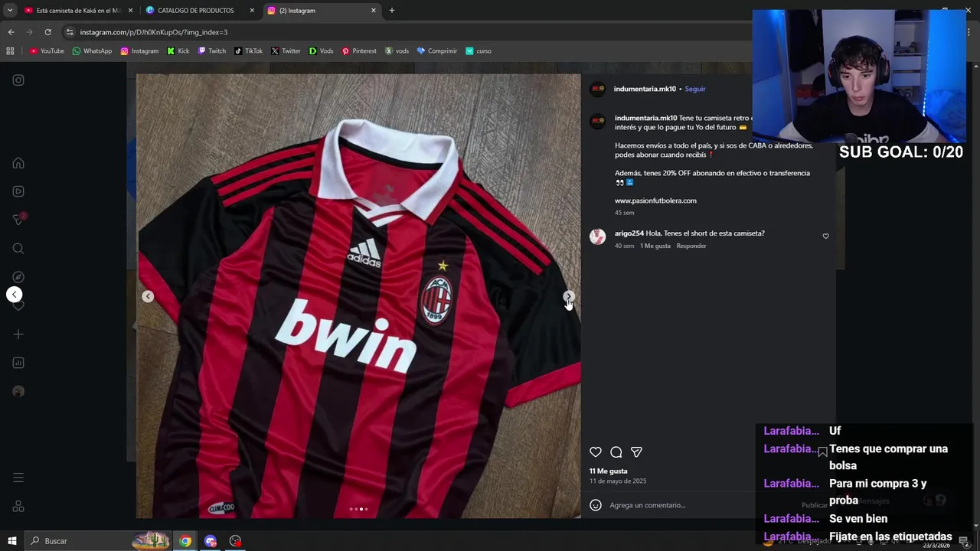Show next photo in carousel
The height and width of the screenshot is (551, 980).
[x=569, y=296]
